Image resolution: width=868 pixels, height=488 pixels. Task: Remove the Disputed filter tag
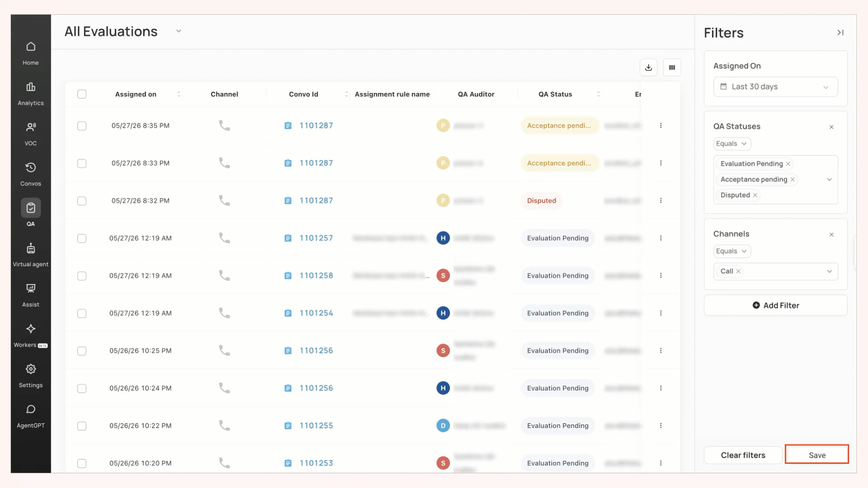click(x=755, y=195)
